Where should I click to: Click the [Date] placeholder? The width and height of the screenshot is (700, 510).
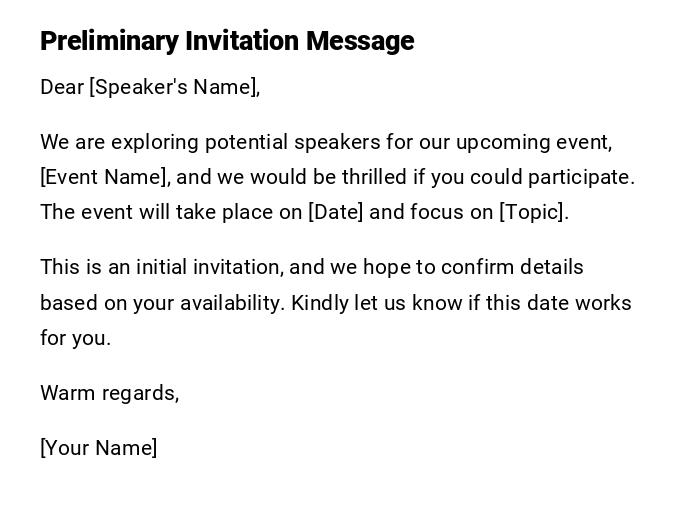[336, 212]
